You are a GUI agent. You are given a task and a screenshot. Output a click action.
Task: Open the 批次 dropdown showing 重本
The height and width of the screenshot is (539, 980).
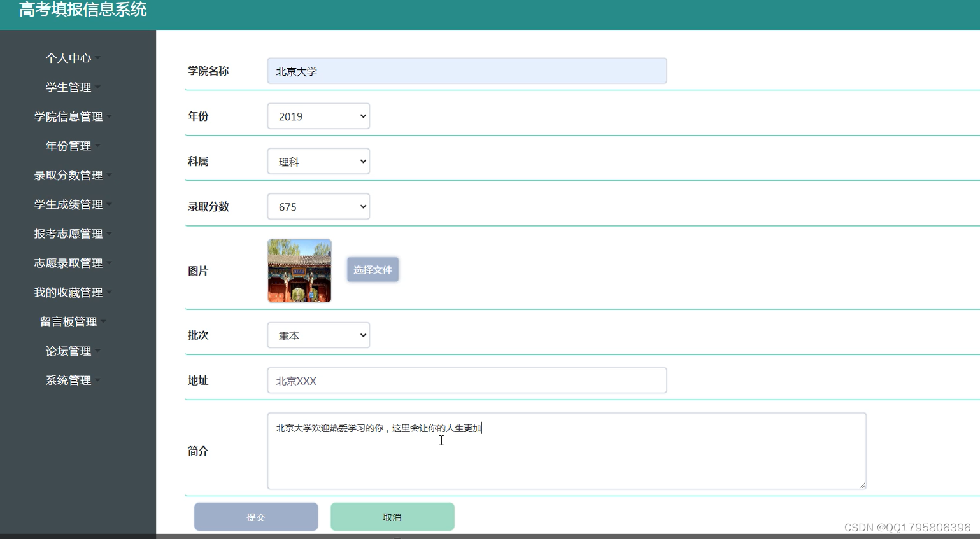[x=318, y=335]
